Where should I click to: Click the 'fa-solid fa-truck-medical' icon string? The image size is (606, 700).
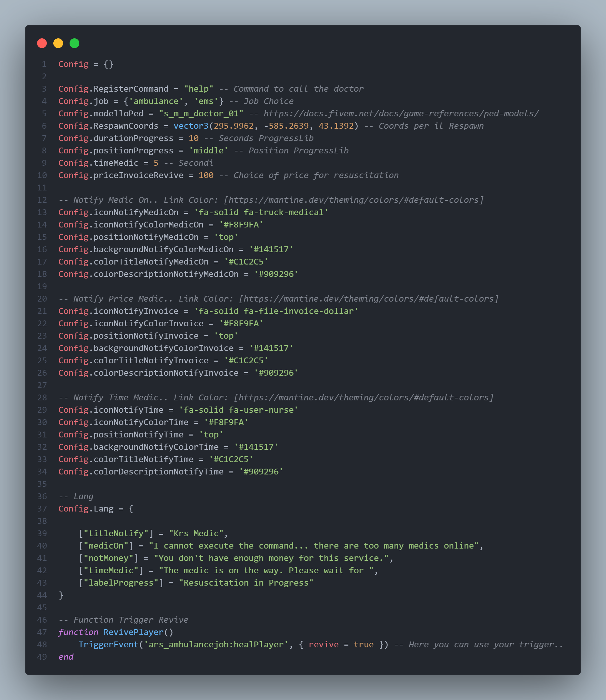(x=261, y=212)
